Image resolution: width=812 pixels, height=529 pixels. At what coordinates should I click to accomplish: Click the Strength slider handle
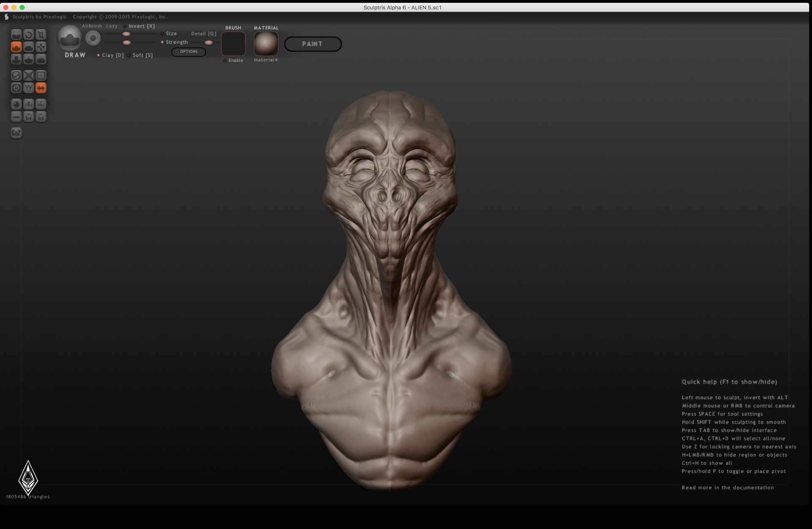point(126,42)
